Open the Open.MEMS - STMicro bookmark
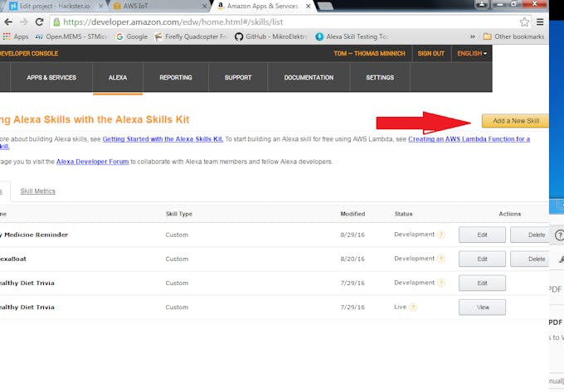 tap(71, 36)
